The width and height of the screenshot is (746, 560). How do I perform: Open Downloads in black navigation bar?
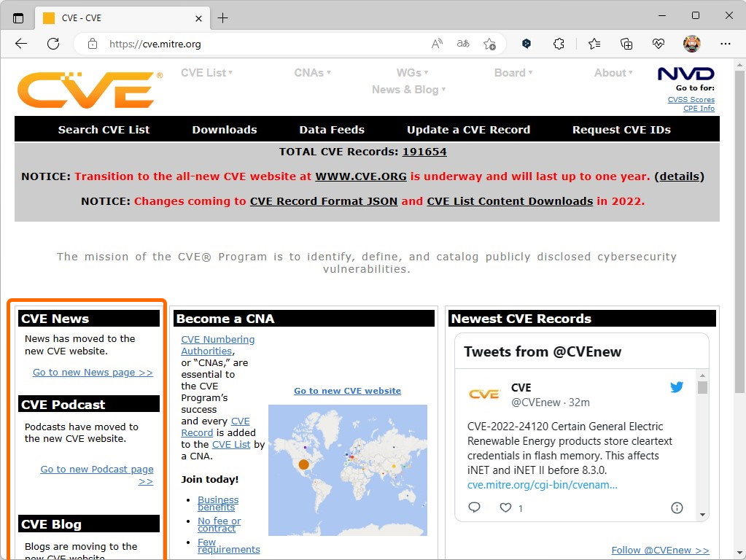pyautogui.click(x=225, y=129)
